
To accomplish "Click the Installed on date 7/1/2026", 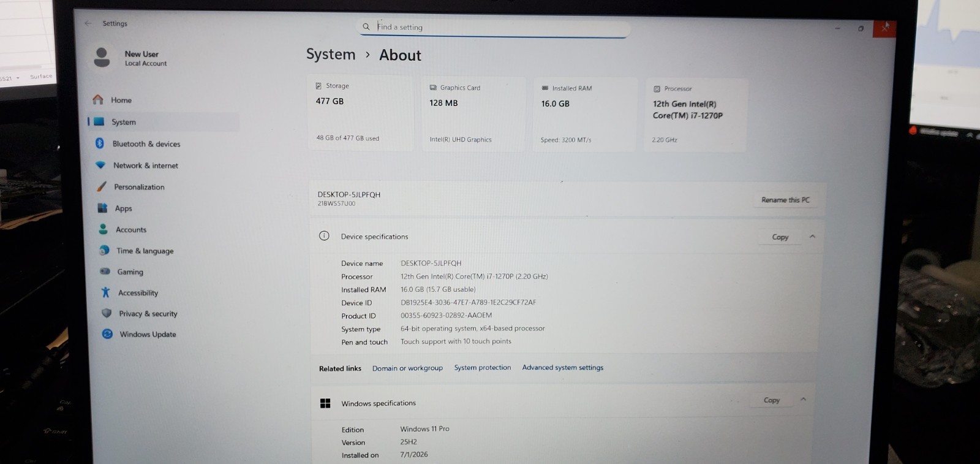I will (414, 455).
